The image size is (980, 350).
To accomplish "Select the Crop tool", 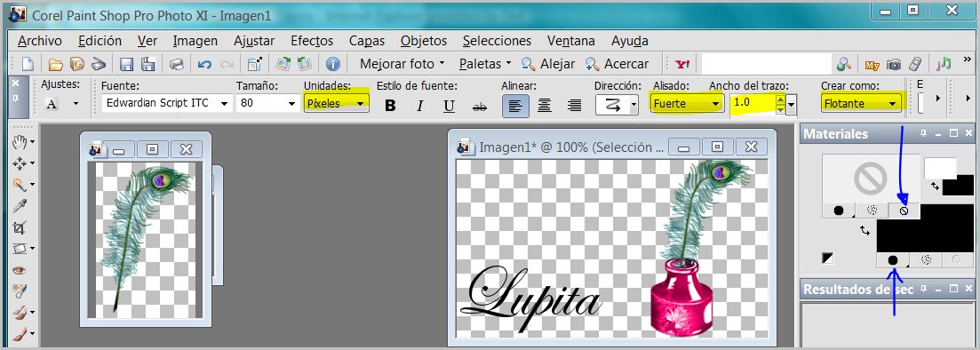I will (20, 227).
